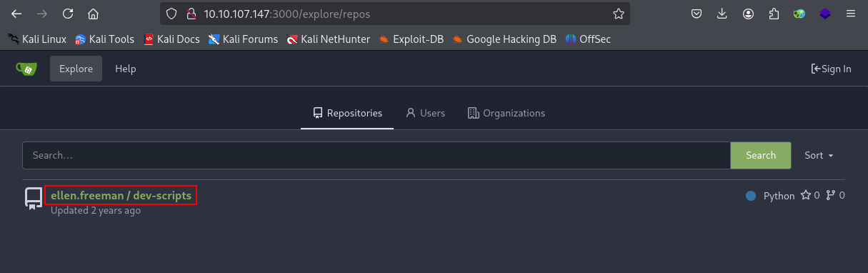
Task: Click the purple diamond extension icon
Action: click(x=825, y=14)
